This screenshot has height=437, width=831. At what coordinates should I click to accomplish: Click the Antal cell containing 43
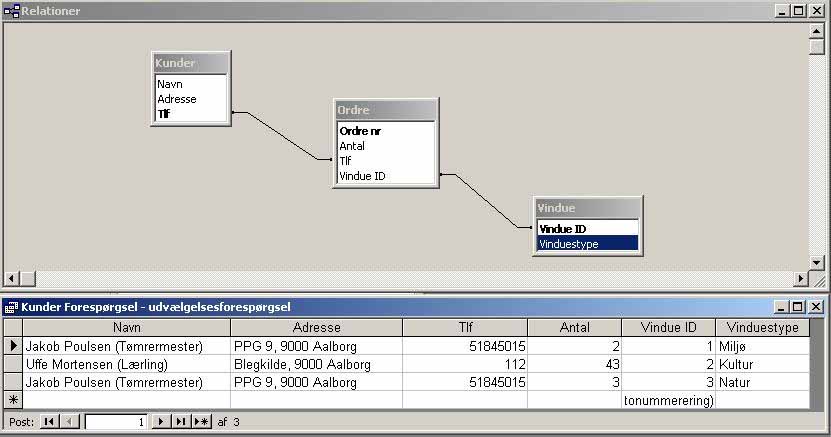[x=574, y=364]
